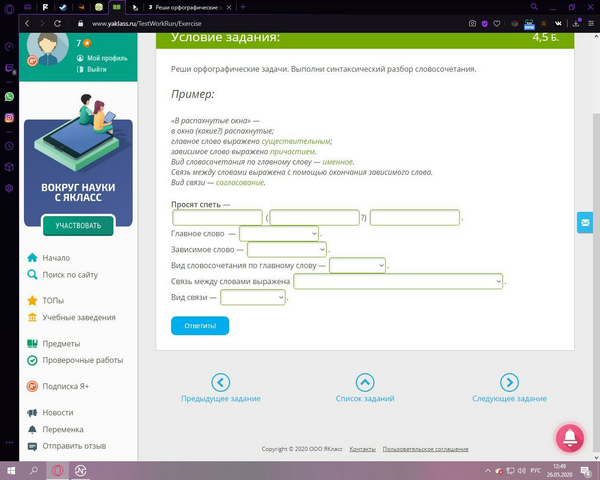Open 'Отправить отзыв' menu item
Screen dimensions: 600x480
pos(67,446)
